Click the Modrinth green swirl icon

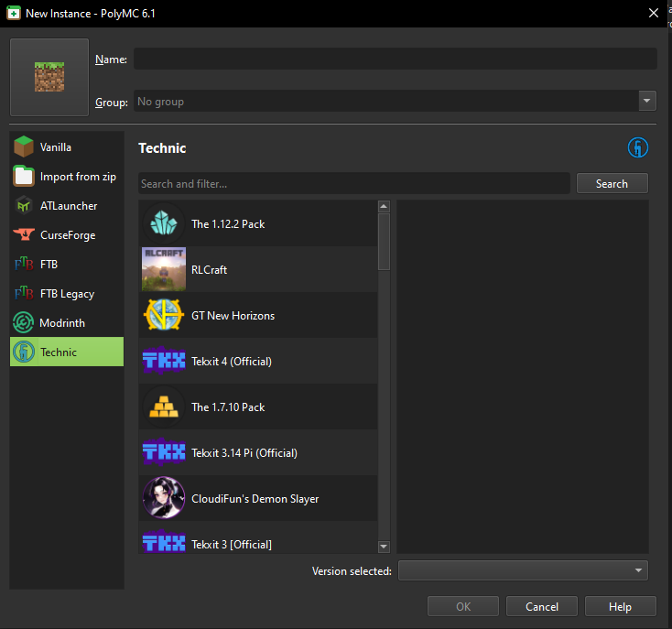point(23,322)
